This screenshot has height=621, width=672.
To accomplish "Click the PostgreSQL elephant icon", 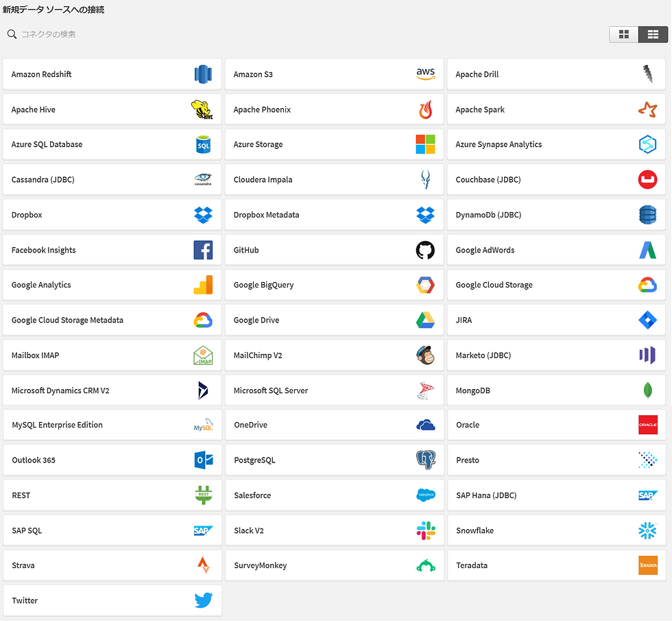I will [x=426, y=460].
